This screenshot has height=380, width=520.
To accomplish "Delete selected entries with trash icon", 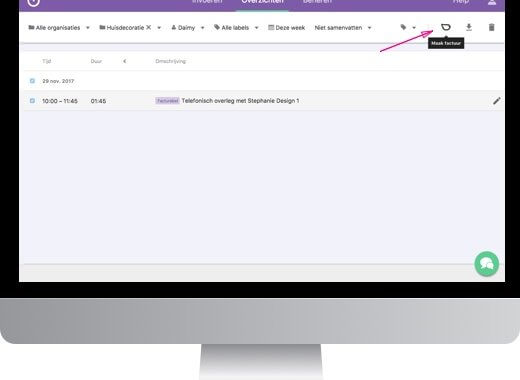I will (x=491, y=27).
